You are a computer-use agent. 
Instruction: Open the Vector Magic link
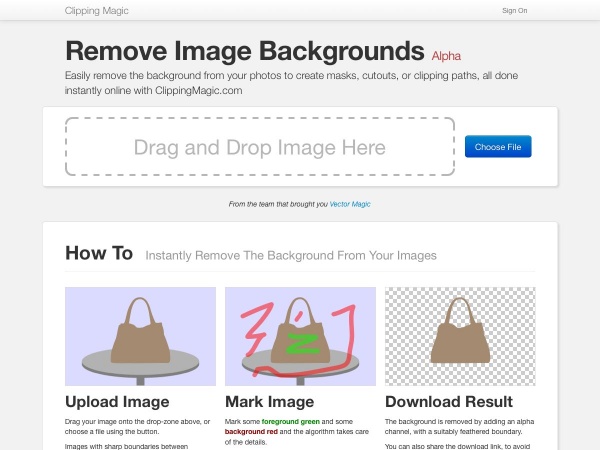[x=350, y=204]
